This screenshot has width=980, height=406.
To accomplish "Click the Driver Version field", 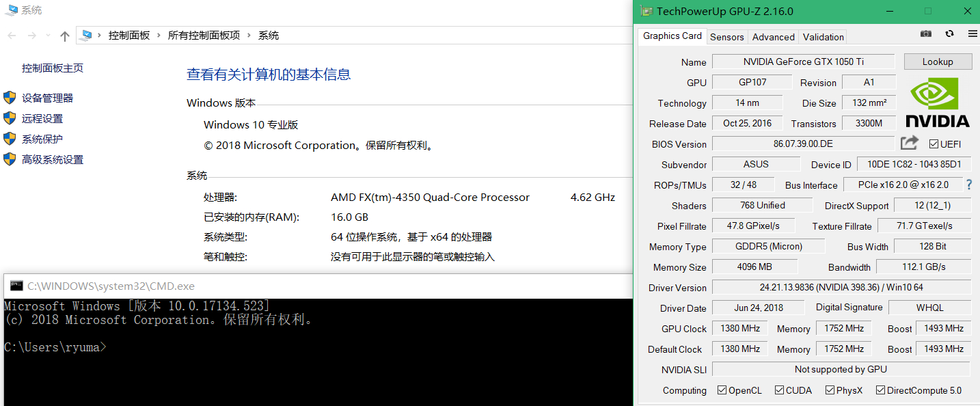I will click(x=841, y=287).
